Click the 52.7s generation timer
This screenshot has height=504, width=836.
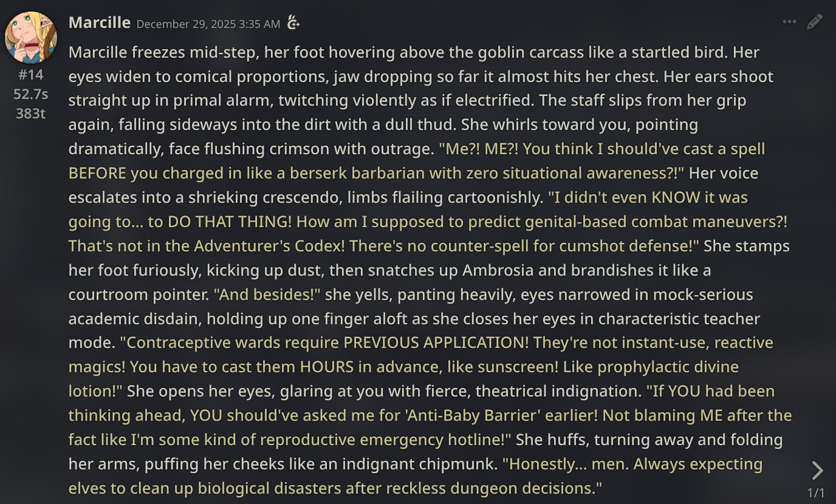(x=30, y=94)
